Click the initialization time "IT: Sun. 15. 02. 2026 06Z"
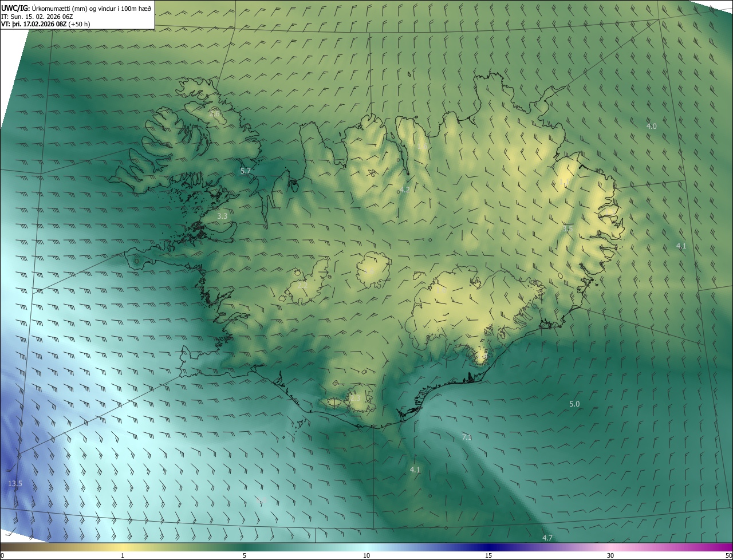 37,16
